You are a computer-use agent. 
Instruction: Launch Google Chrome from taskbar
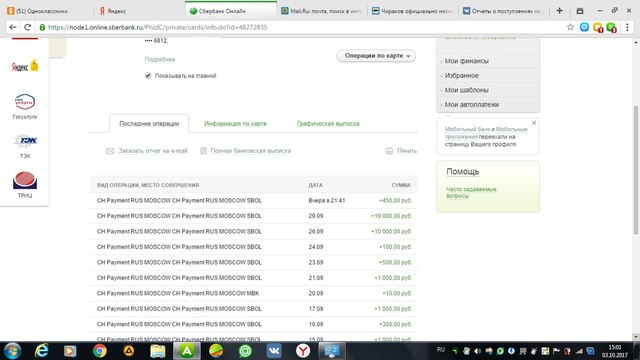click(100, 351)
